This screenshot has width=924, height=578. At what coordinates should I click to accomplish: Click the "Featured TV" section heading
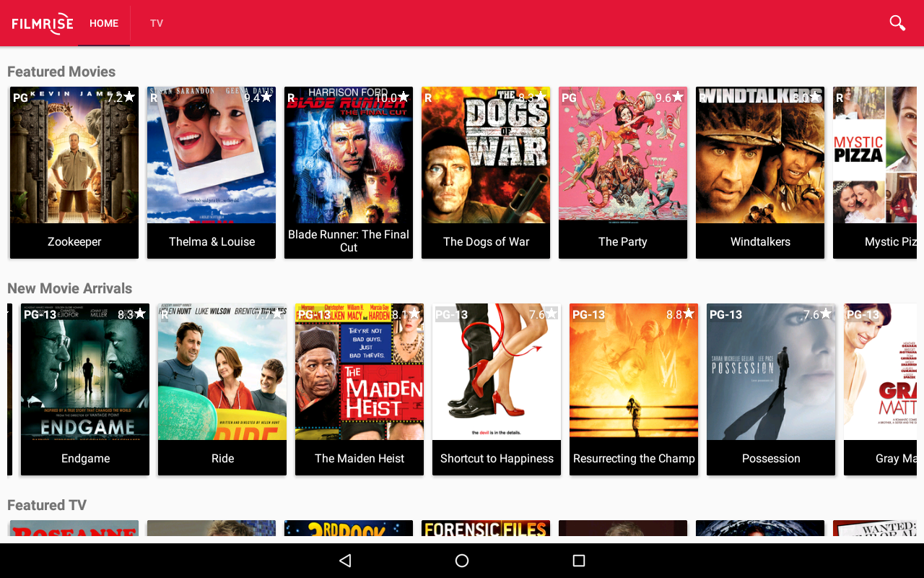point(47,505)
